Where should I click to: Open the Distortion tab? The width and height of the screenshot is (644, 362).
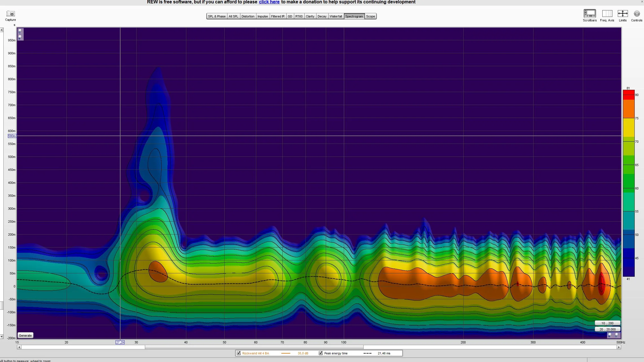click(248, 16)
